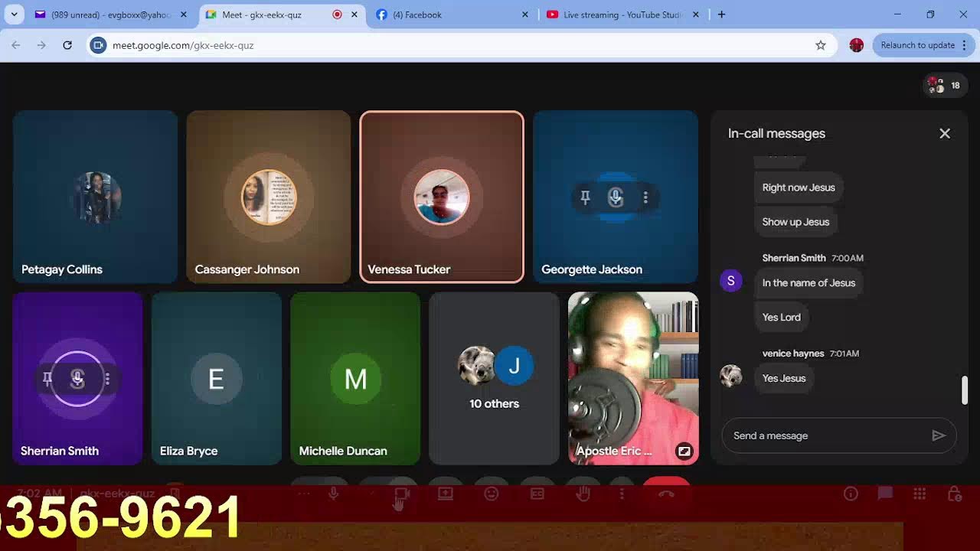Open a new browser tab
This screenshot has width=980, height=551.
[721, 15]
